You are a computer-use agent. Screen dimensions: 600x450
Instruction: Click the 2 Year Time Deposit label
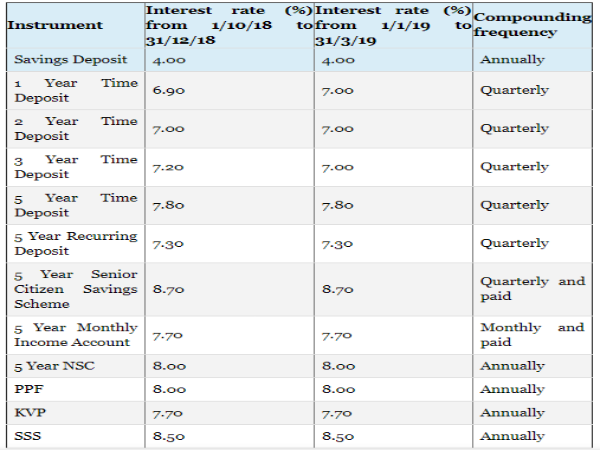[x=75, y=128]
